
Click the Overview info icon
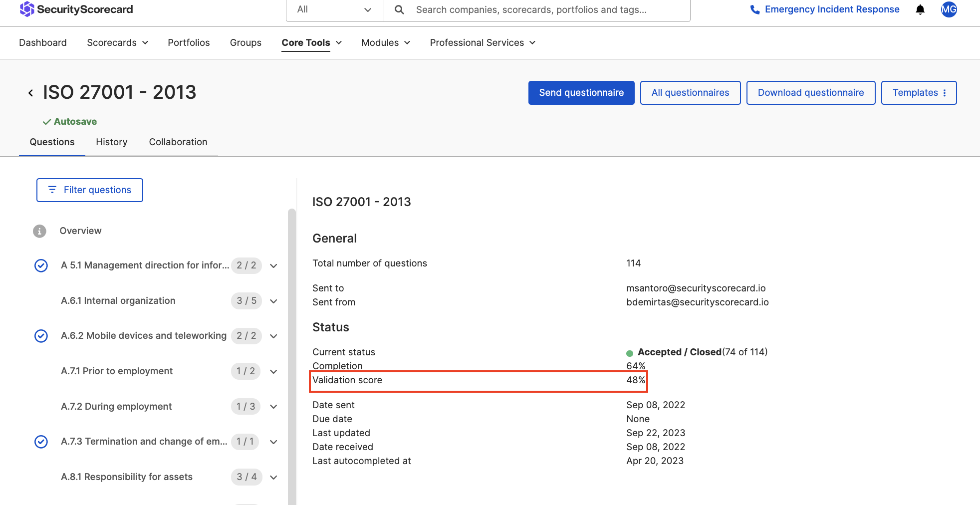(x=39, y=231)
